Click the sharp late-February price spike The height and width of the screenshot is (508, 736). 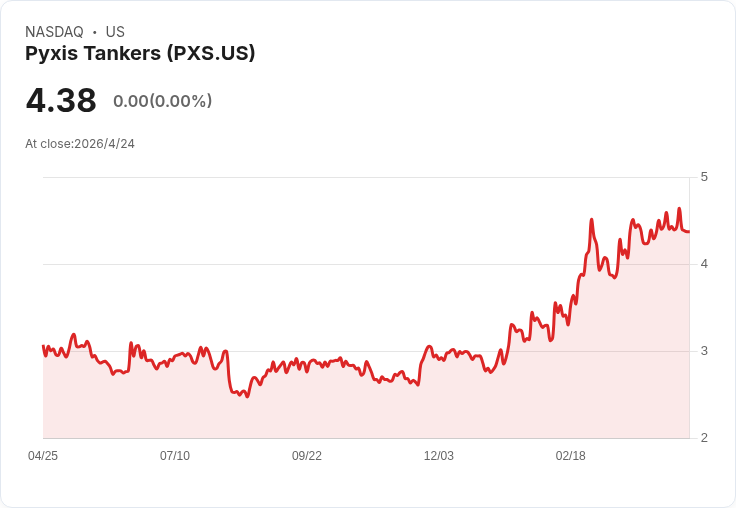click(x=591, y=219)
